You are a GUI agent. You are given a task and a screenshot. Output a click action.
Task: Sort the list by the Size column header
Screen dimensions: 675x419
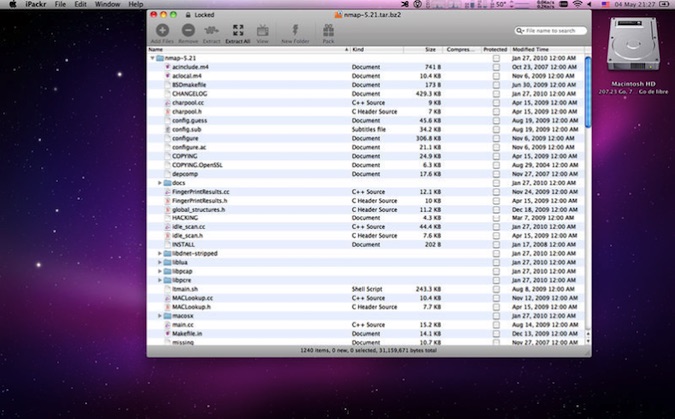point(429,49)
